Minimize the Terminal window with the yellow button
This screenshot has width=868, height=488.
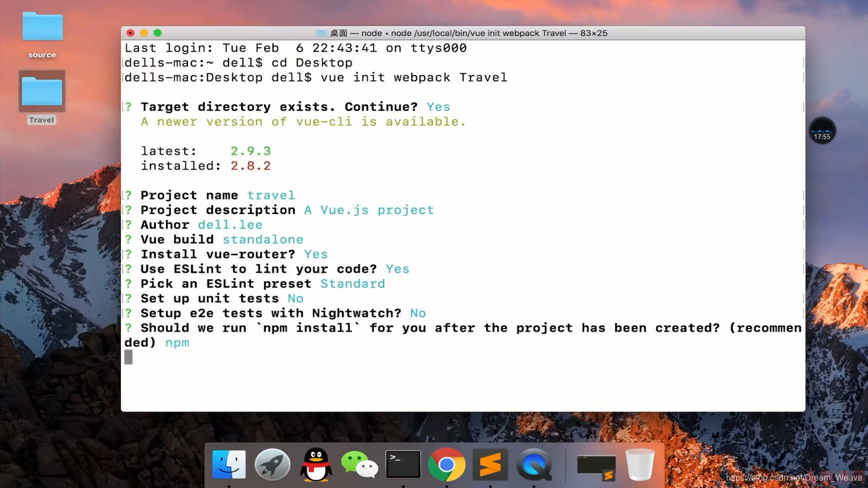(x=144, y=33)
